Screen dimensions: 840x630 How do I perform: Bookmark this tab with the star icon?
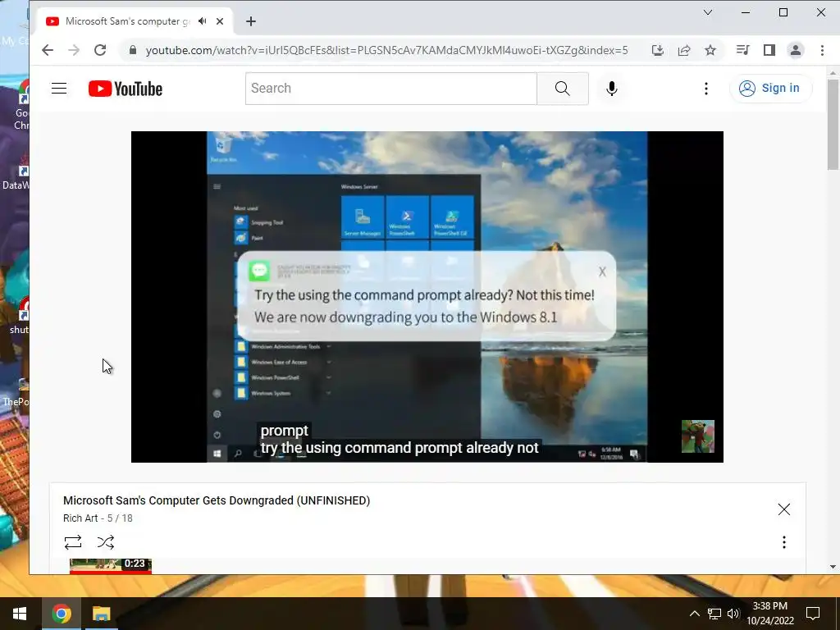[710, 50]
